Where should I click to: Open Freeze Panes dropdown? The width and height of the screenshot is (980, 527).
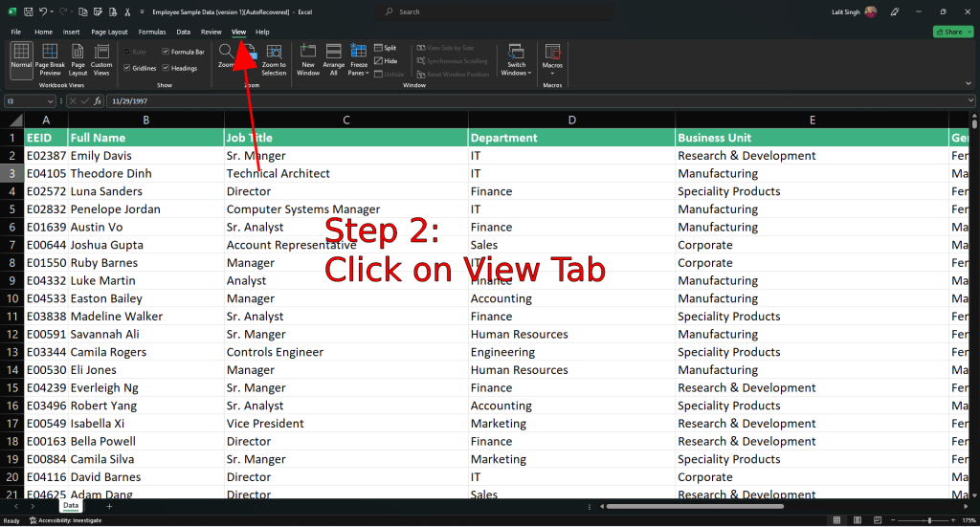[x=358, y=60]
